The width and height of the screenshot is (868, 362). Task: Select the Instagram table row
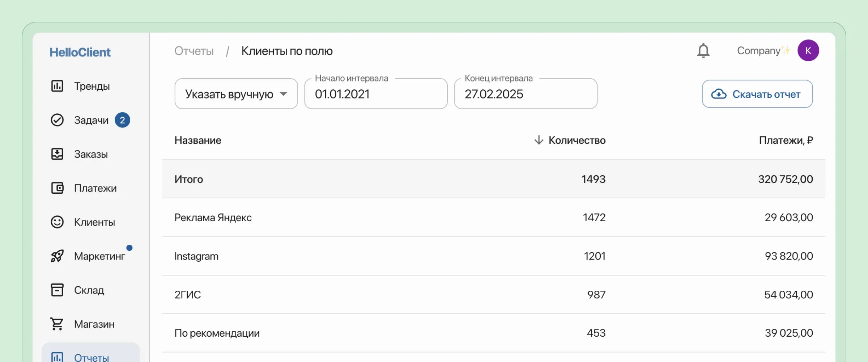(x=493, y=256)
